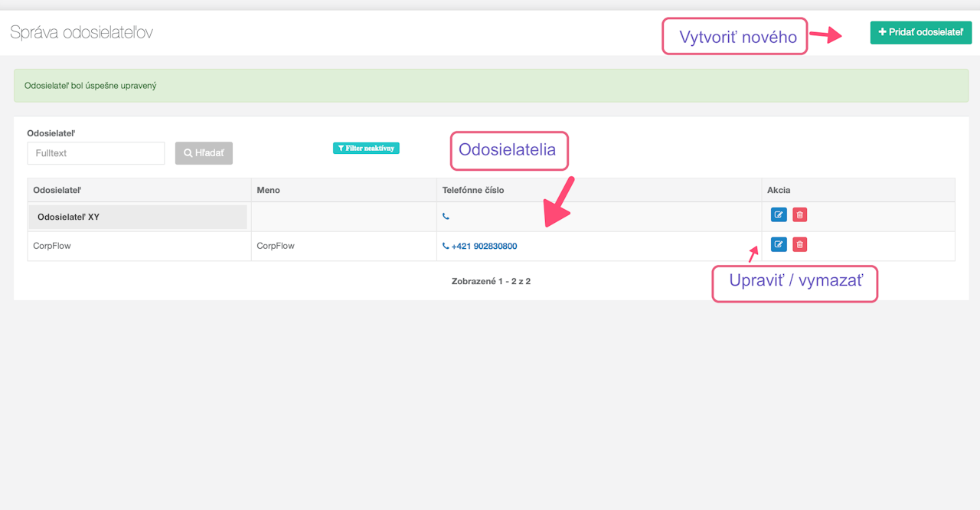Click the Akcia column header

point(779,190)
